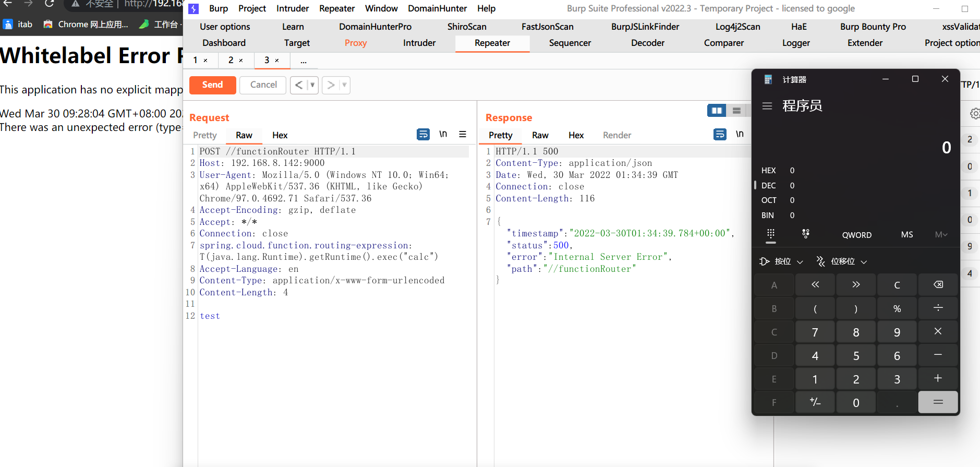Open the Project menu
Image resolution: width=980 pixels, height=467 pixels.
(x=252, y=8)
